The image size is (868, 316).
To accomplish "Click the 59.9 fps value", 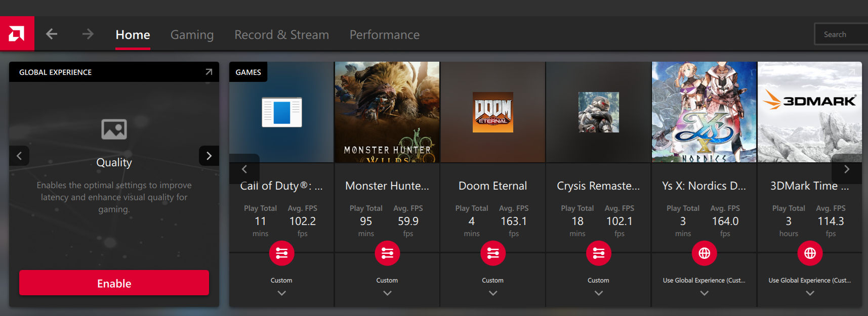I will coord(408,221).
